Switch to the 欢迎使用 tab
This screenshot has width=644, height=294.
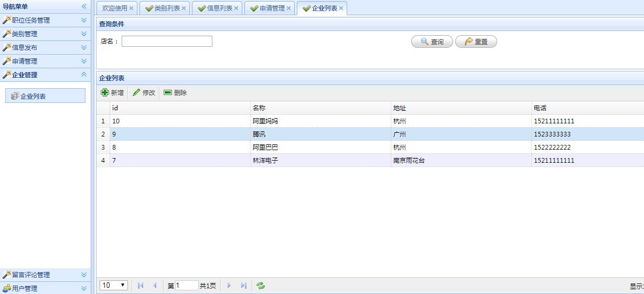(115, 8)
